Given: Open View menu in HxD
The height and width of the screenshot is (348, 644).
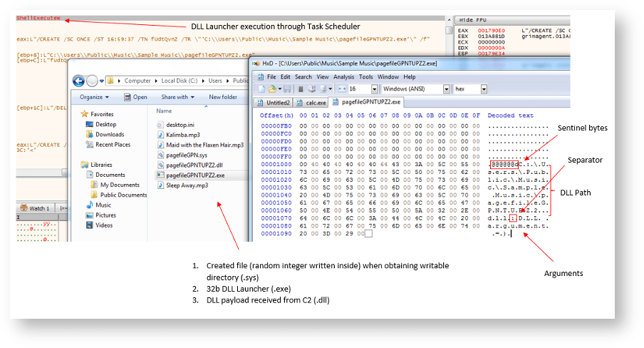Looking at the screenshot, I should coord(323,77).
